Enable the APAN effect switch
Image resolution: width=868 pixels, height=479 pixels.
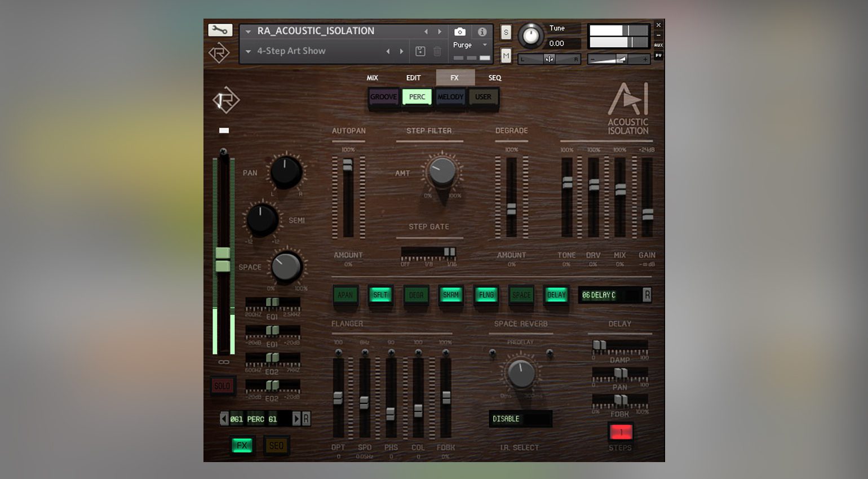[x=345, y=295]
